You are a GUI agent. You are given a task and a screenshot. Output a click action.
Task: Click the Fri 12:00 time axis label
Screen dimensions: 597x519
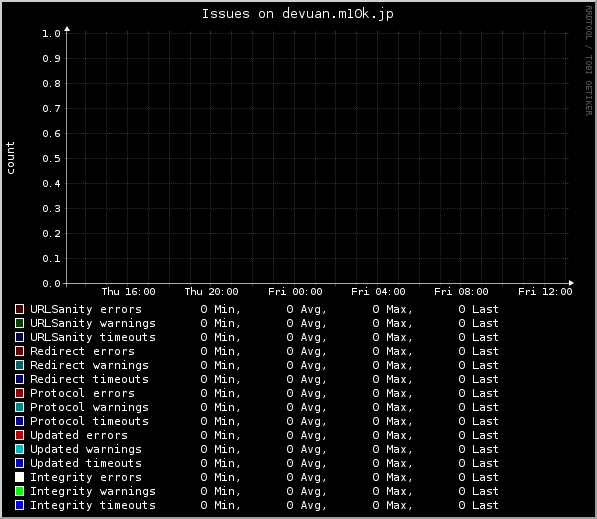pos(545,292)
